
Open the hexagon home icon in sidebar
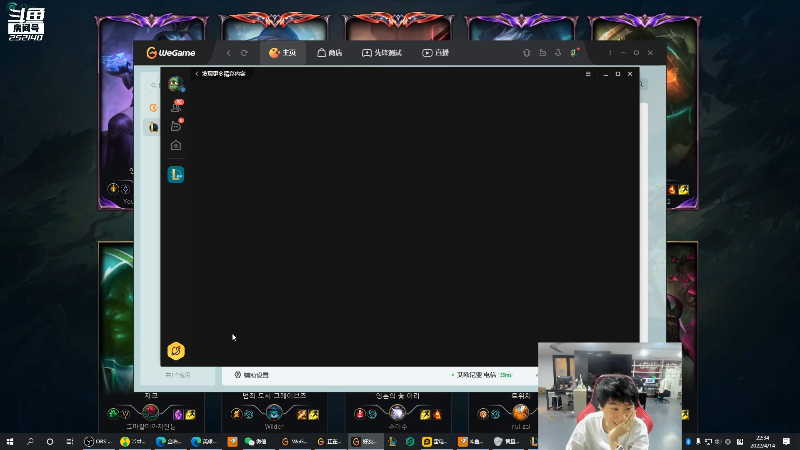click(x=176, y=145)
